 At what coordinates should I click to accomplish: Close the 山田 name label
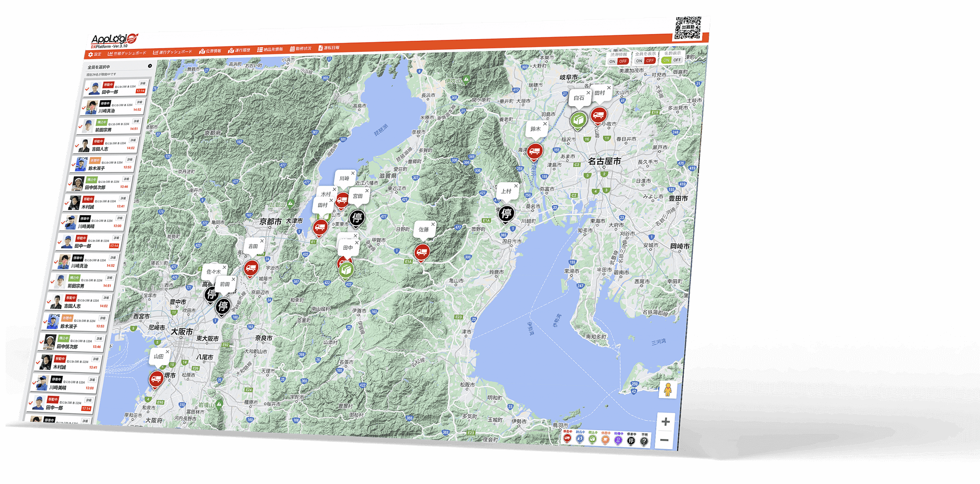coord(167,352)
